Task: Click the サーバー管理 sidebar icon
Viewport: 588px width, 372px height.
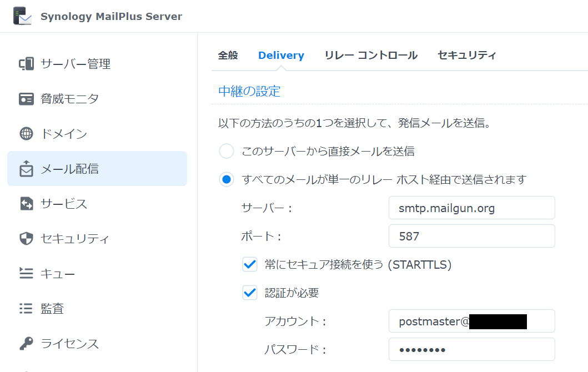Action: point(26,64)
